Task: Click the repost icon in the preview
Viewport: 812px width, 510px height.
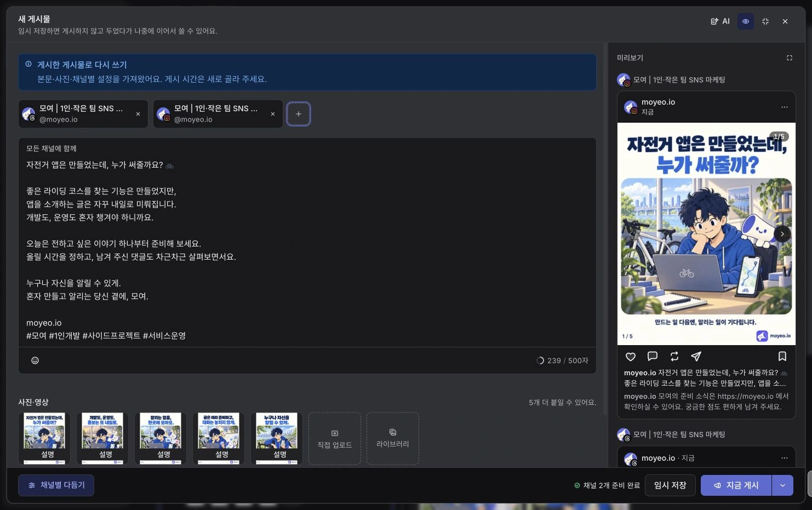Action: 674,357
